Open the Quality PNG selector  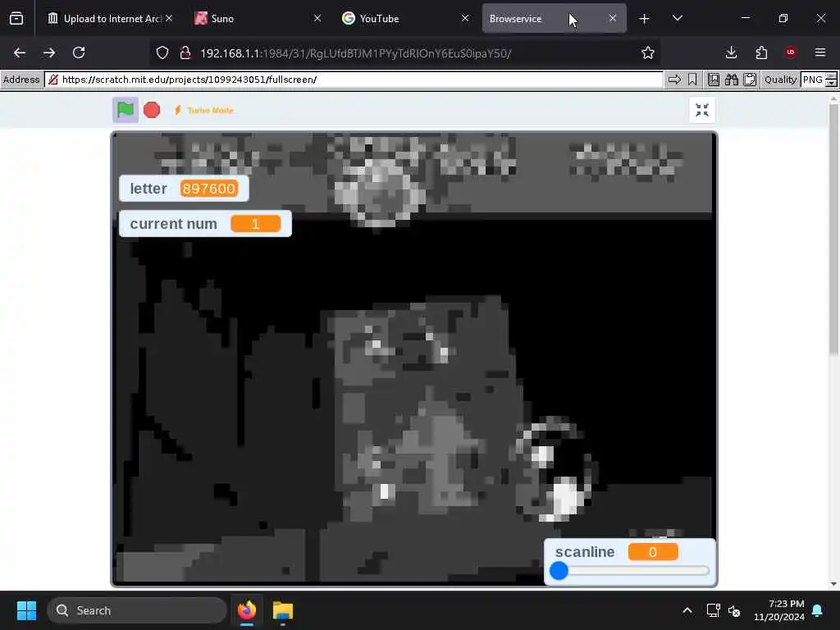click(812, 80)
